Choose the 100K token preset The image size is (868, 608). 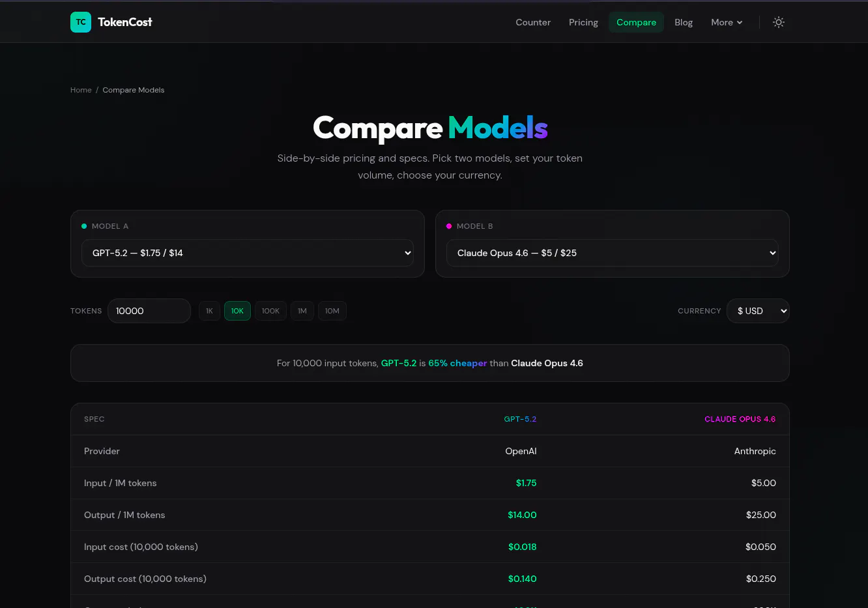[270, 311]
